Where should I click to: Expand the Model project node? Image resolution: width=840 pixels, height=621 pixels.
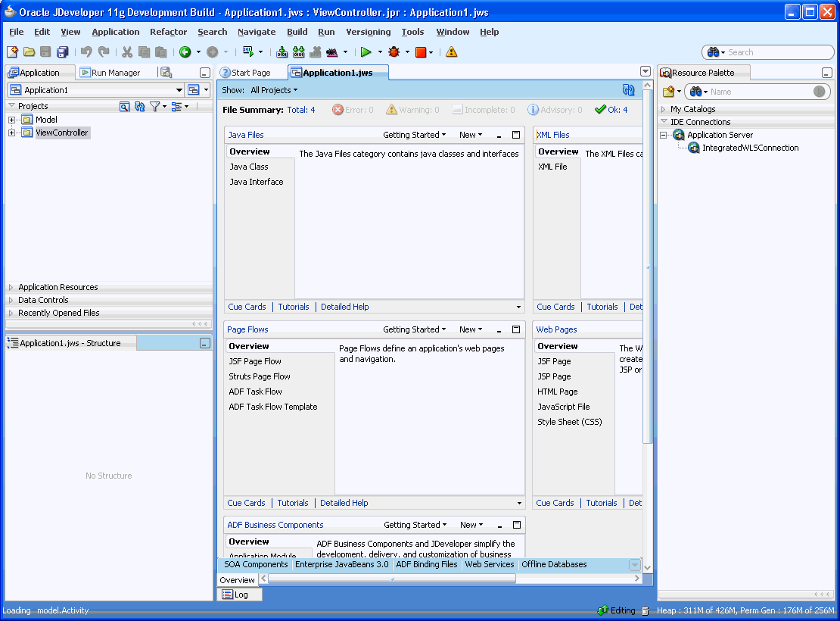coord(12,120)
